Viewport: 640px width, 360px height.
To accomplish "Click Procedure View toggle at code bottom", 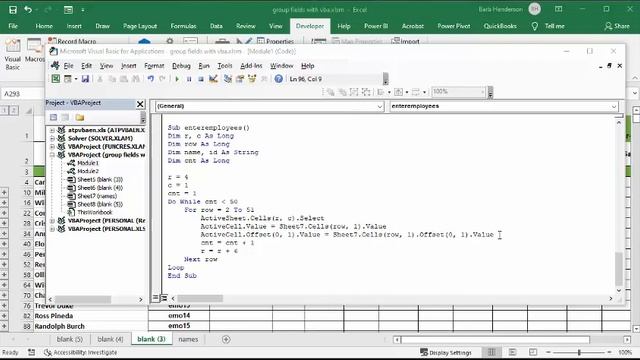I will (156, 298).
